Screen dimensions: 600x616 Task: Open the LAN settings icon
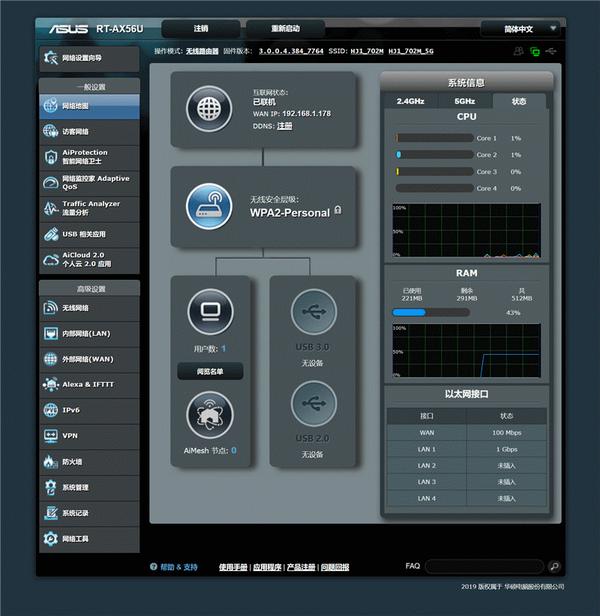[x=51, y=334]
